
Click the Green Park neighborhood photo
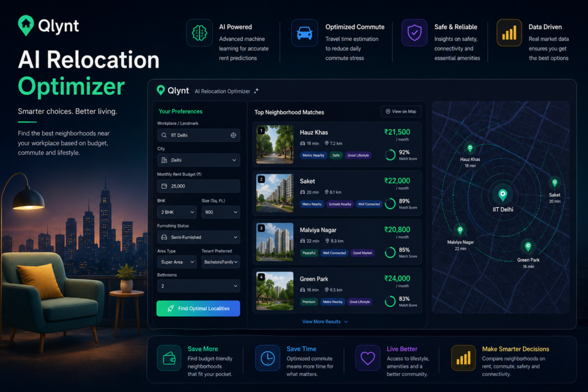275,291
